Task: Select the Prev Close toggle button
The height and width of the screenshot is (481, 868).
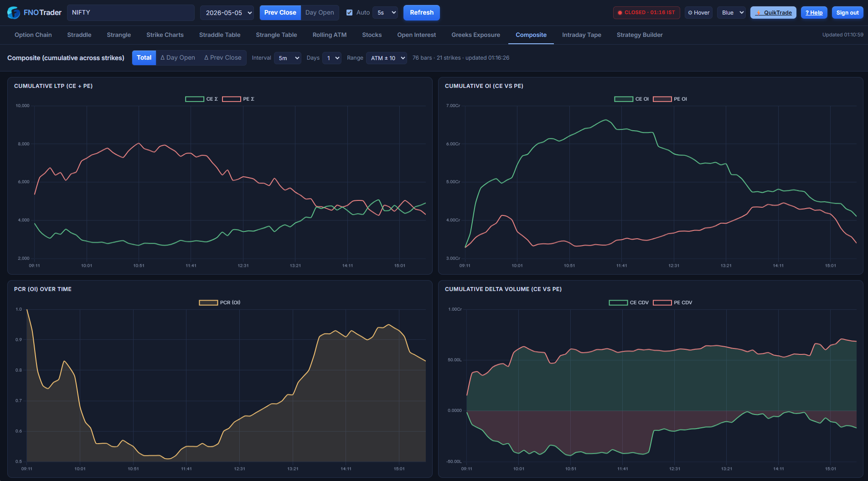Action: (280, 13)
